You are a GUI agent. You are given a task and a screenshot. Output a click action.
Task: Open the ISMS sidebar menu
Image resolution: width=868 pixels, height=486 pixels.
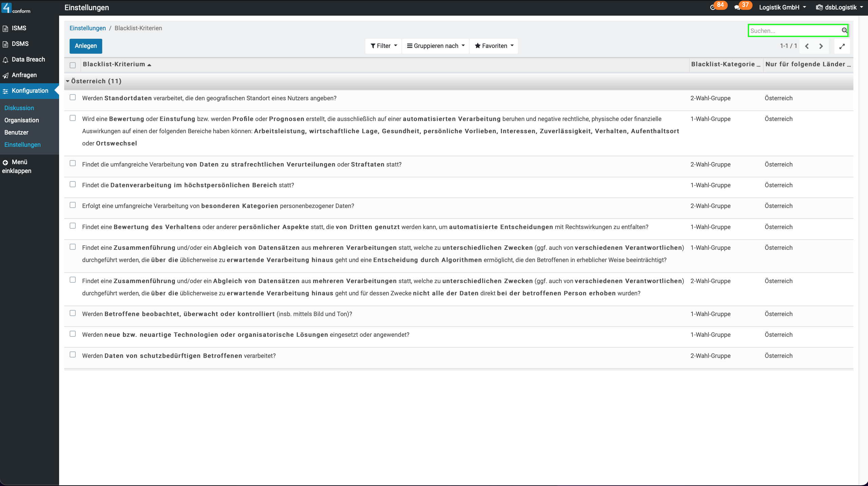[19, 28]
